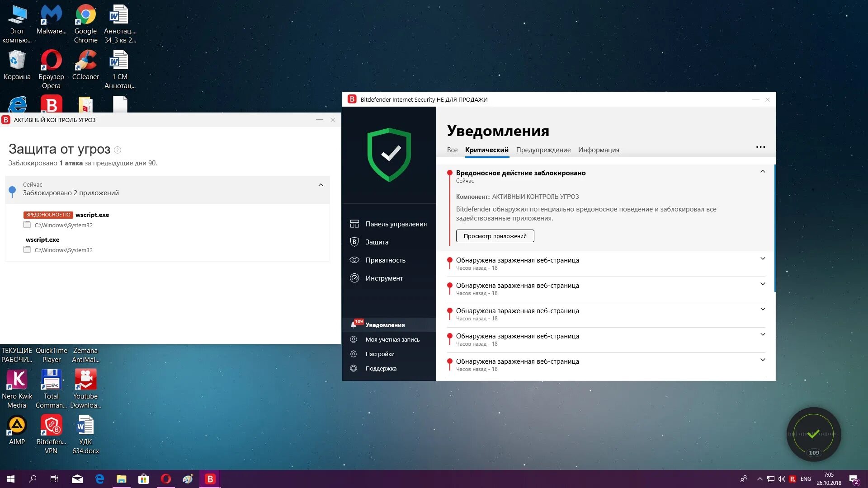The image size is (868, 488).
Task: Expand third Обнаружена зараженная веб-страница notification
Action: [x=763, y=310]
